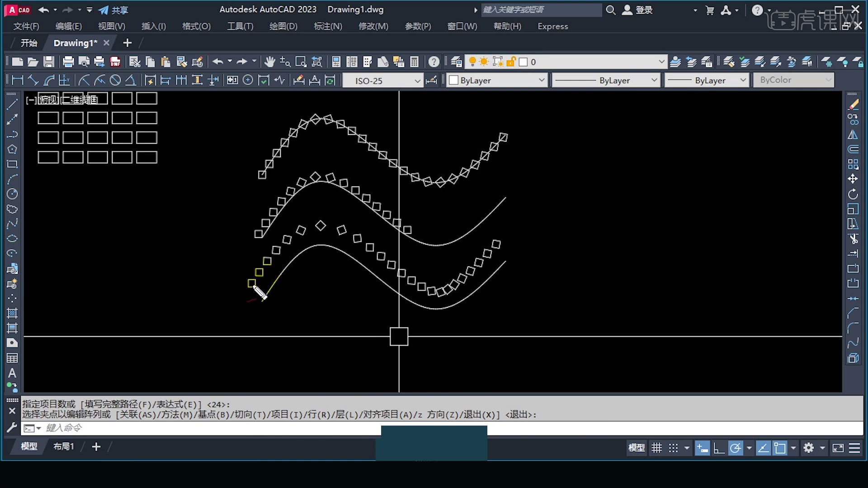Screen dimensions: 868x488
Task: Select the Linear dimension tool
Action: pos(17,80)
